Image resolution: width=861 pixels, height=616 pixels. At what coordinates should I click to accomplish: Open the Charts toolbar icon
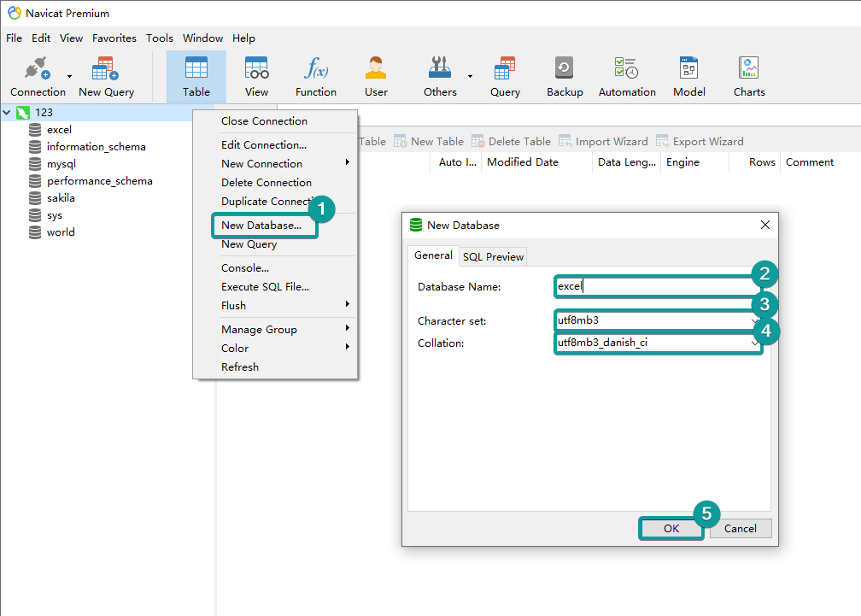[749, 76]
